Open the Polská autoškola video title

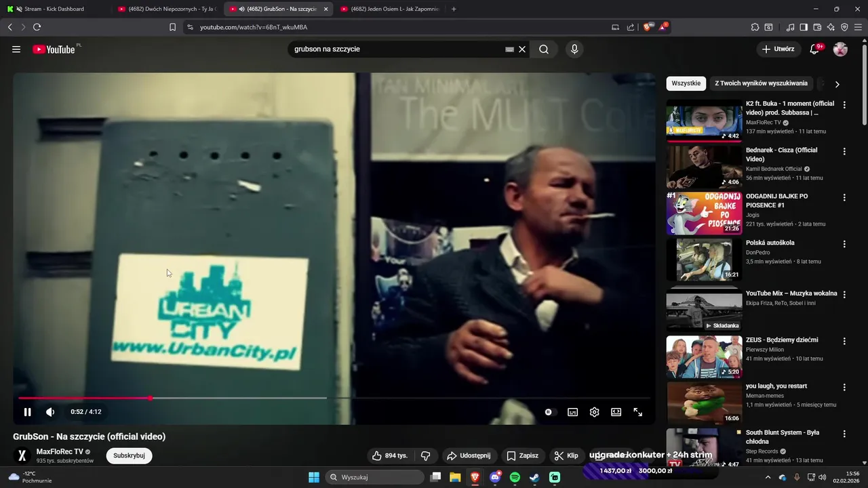770,243
